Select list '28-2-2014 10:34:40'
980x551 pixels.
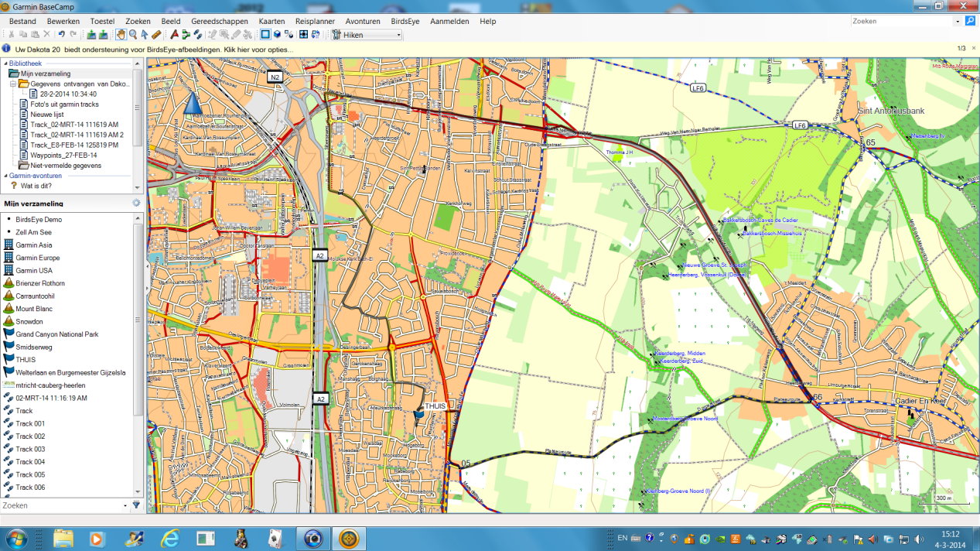pyautogui.click(x=68, y=94)
